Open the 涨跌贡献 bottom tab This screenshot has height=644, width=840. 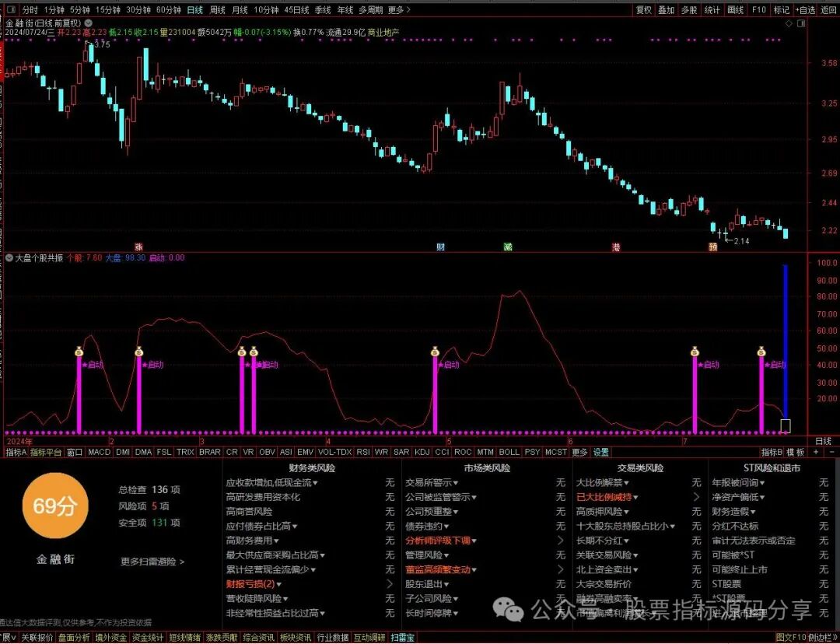point(222,638)
